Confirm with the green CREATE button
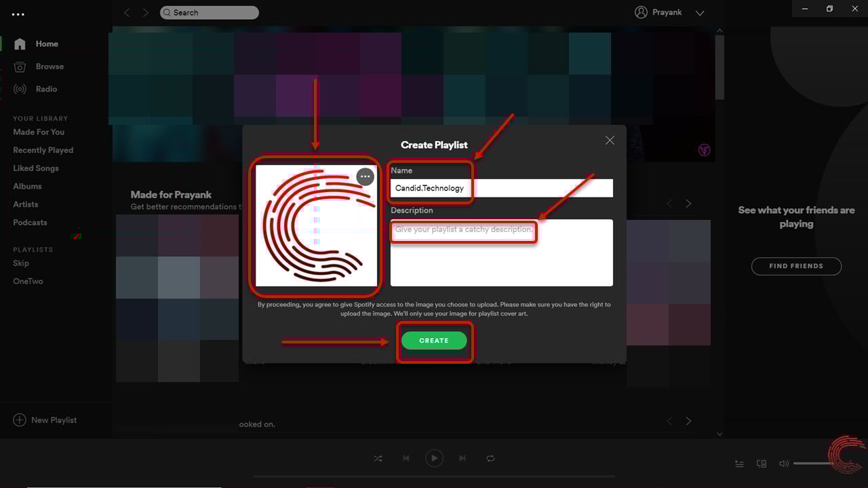Image resolution: width=868 pixels, height=488 pixels. pos(434,341)
